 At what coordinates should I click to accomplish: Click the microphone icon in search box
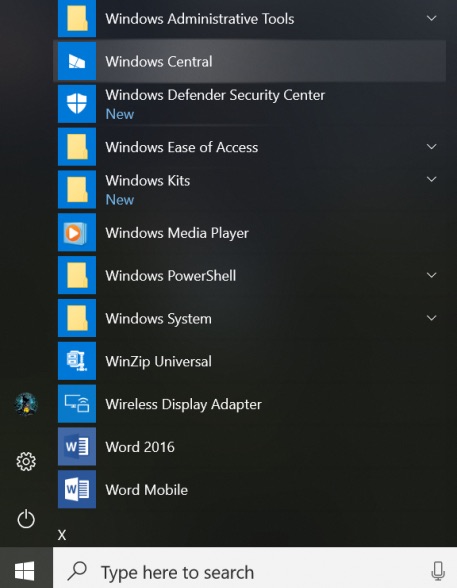point(438,571)
